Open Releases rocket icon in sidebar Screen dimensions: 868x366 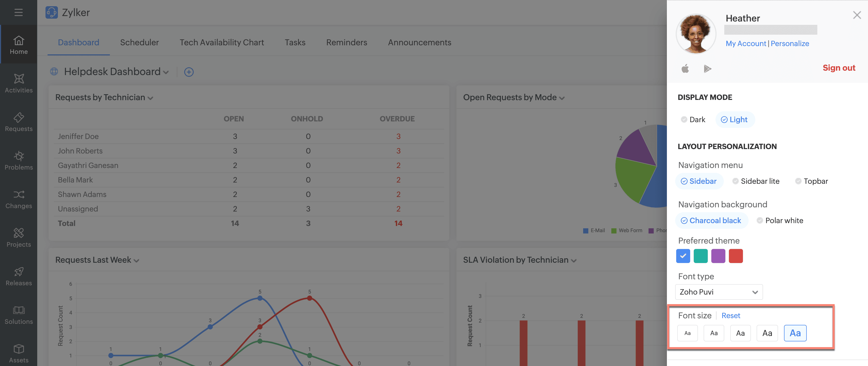[x=19, y=272]
